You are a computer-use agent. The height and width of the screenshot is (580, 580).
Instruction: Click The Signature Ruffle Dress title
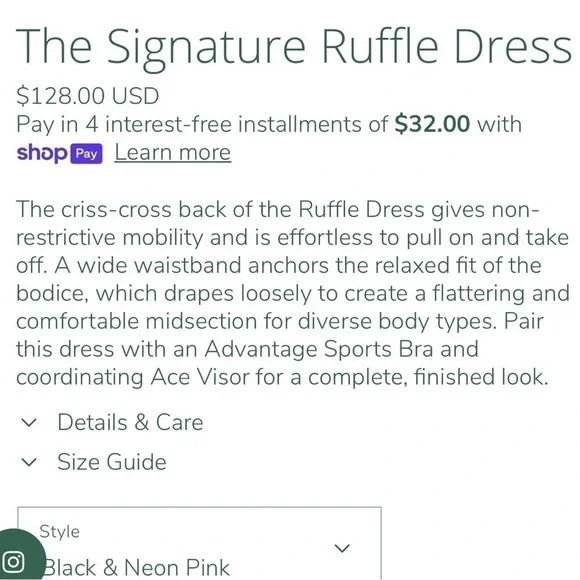pyautogui.click(x=294, y=47)
